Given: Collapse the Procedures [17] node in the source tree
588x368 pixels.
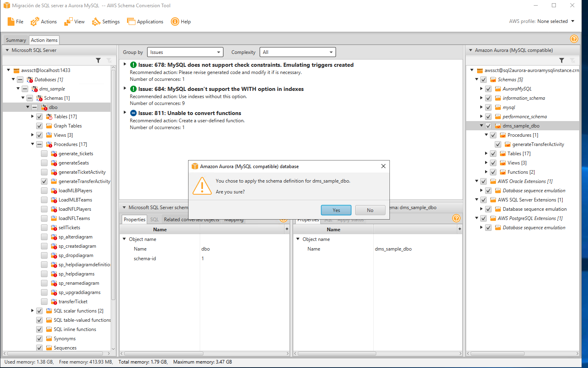Looking at the screenshot, I should (33, 144).
